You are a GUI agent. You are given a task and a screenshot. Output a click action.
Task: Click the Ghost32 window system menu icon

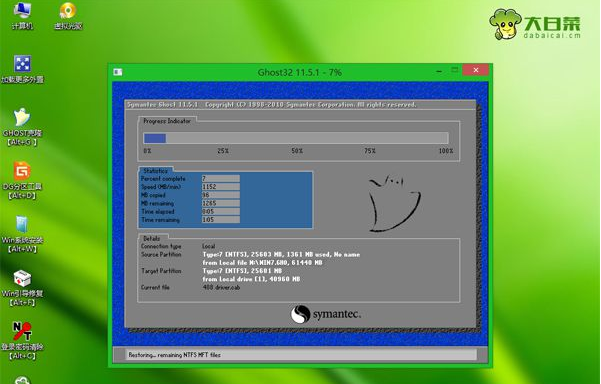tap(118, 72)
